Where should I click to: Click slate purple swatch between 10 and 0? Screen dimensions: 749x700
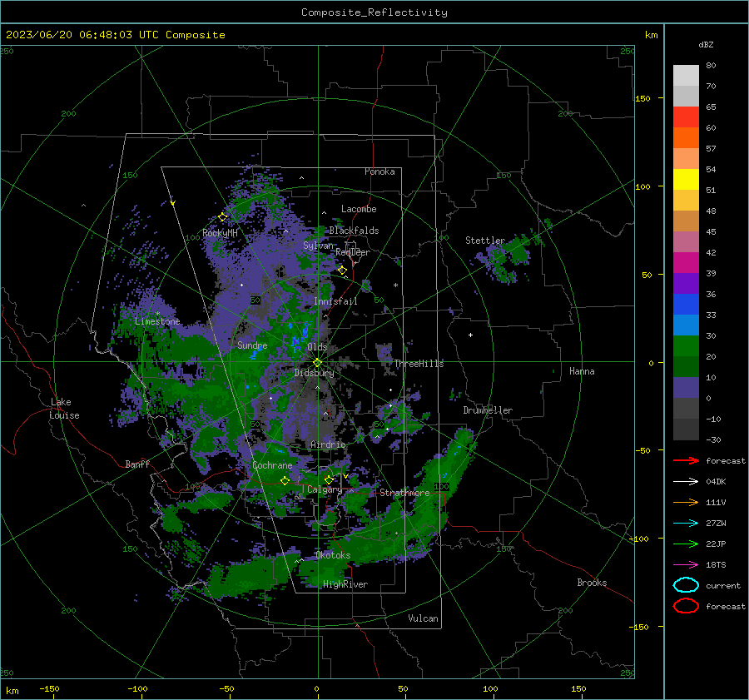click(x=686, y=388)
